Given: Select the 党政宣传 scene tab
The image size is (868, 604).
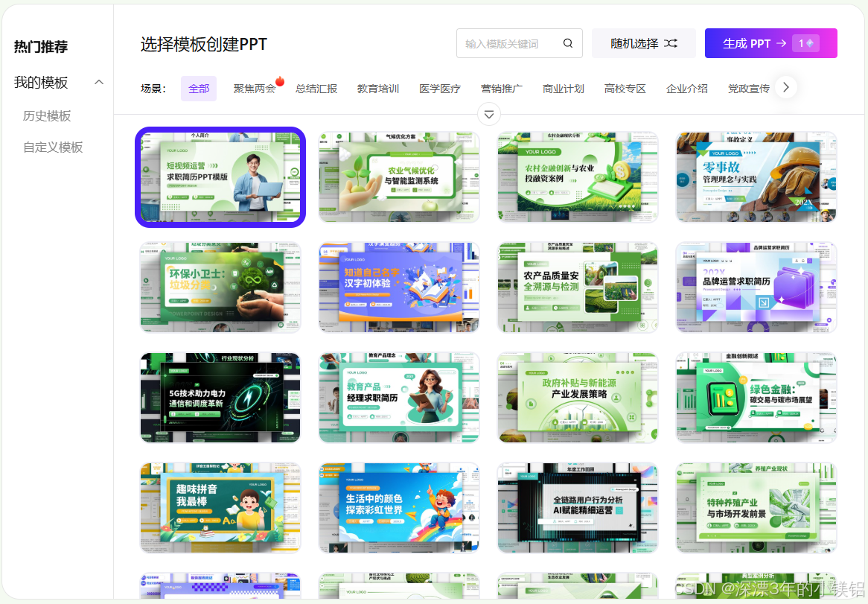Looking at the screenshot, I should [748, 89].
